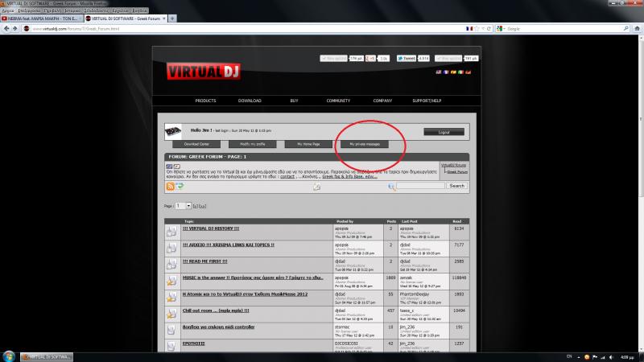Click the volume icon in system tray
This screenshot has height=362, width=644.
611,357
